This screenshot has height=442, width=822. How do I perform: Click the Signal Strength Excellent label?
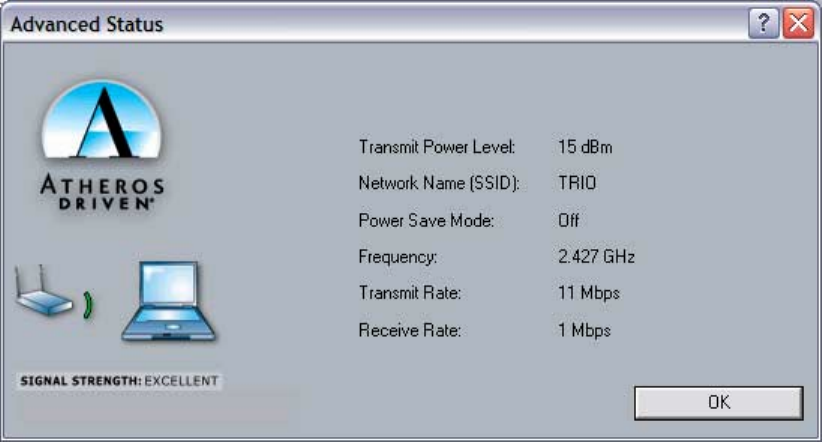[x=119, y=381]
